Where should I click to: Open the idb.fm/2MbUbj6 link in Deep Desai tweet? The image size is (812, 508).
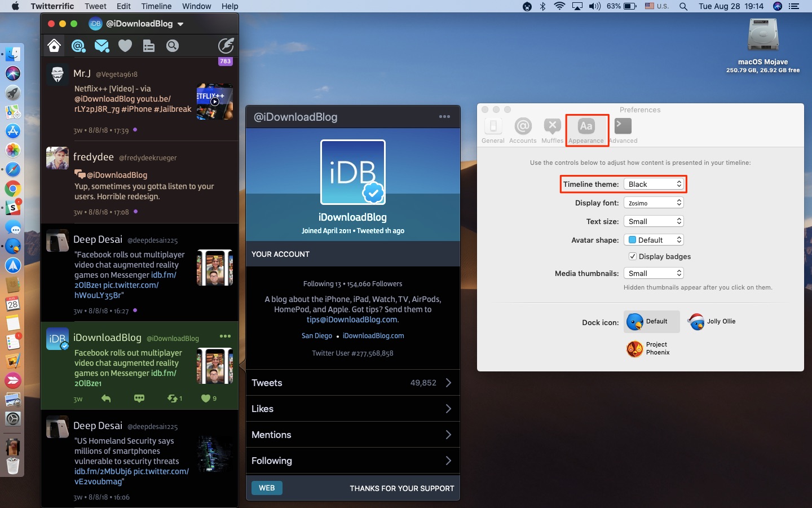103,471
